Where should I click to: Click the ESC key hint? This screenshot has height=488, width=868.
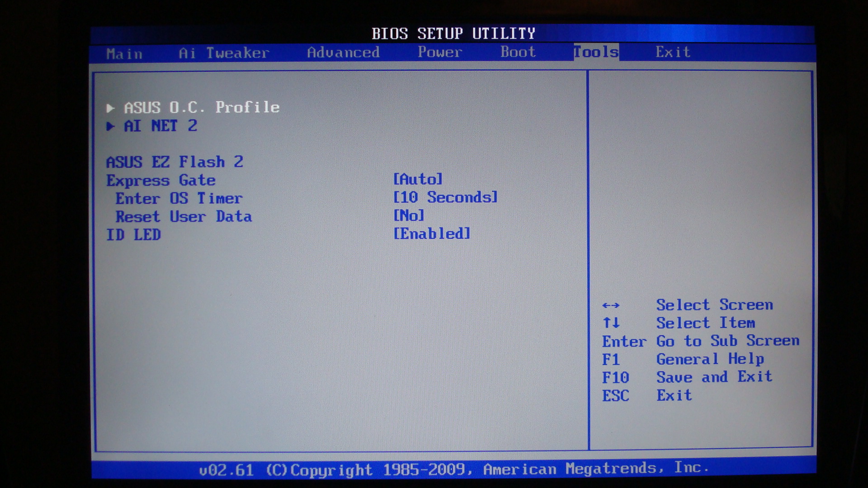coord(615,395)
